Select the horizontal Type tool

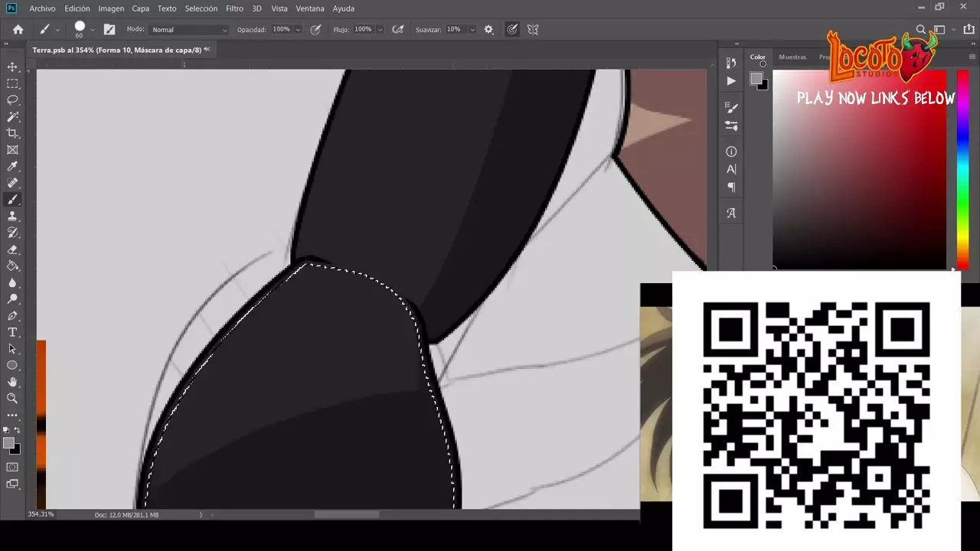point(12,332)
